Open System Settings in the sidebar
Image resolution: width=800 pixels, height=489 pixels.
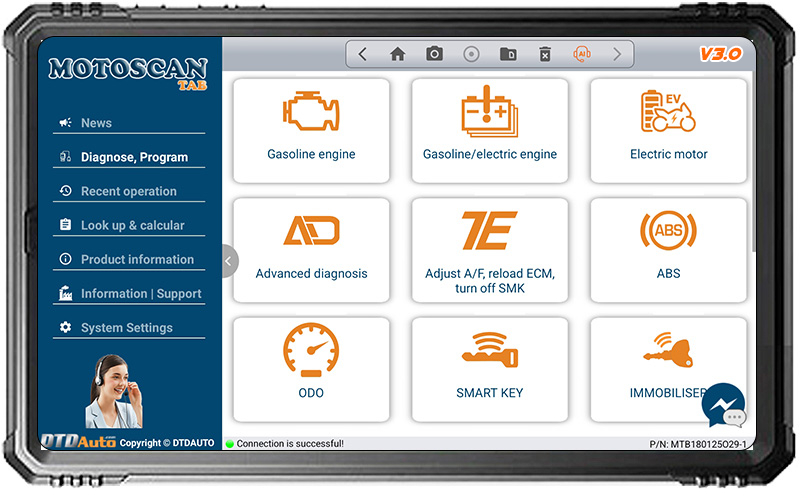(x=129, y=328)
